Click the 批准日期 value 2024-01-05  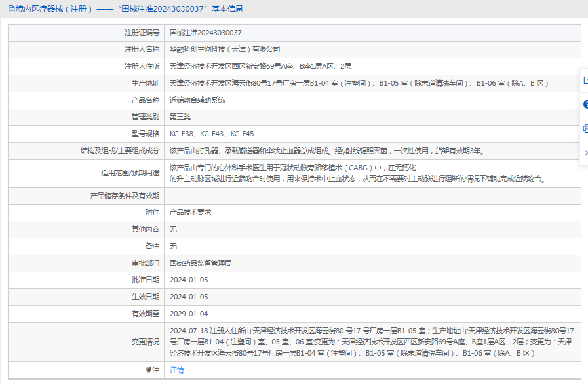tap(189, 280)
